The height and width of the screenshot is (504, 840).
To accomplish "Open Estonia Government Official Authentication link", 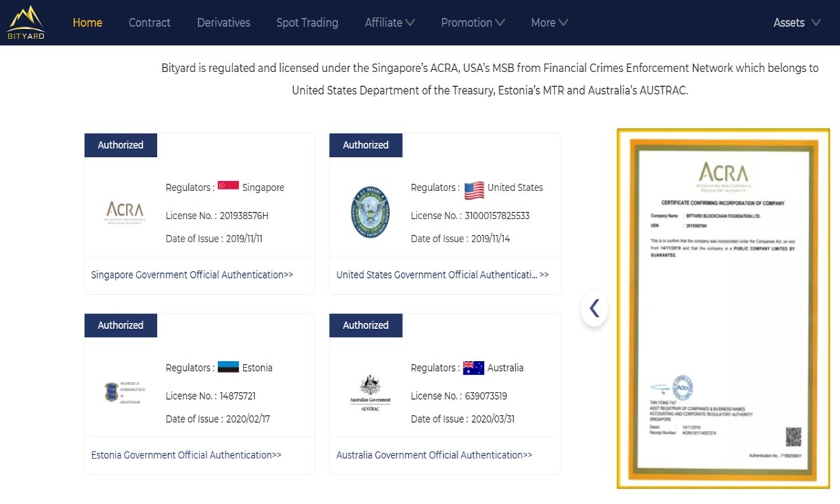I will (186, 455).
